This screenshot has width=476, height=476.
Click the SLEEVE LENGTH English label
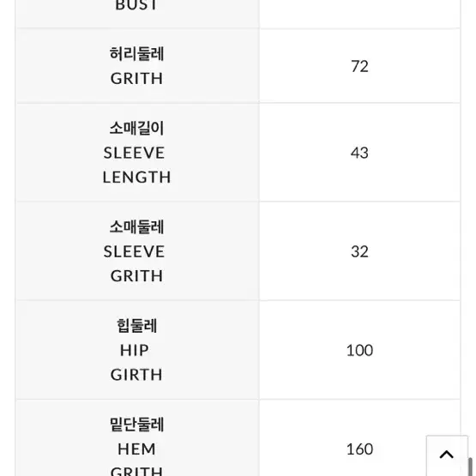pyautogui.click(x=136, y=165)
